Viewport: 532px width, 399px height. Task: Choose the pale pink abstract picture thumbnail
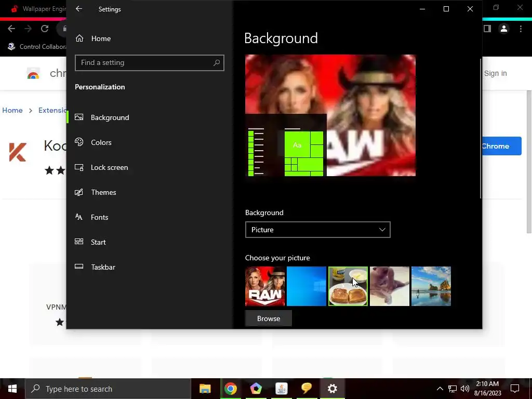click(x=390, y=286)
